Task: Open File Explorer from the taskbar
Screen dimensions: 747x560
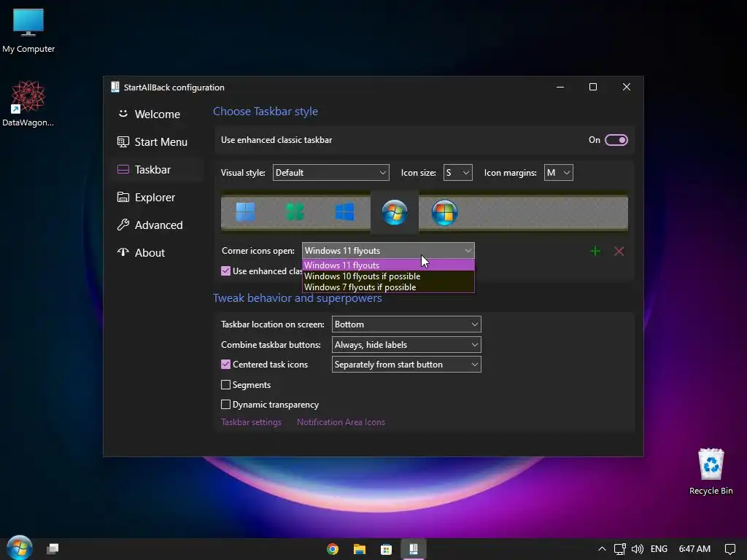Action: point(359,549)
